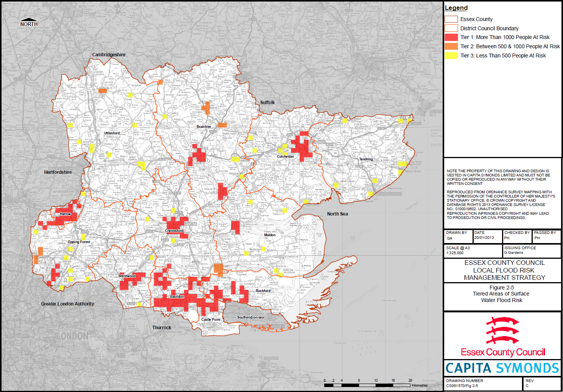The width and height of the screenshot is (563, 392).
Task: Click the Tier 1 red legend swatch
Action: coord(451,37)
